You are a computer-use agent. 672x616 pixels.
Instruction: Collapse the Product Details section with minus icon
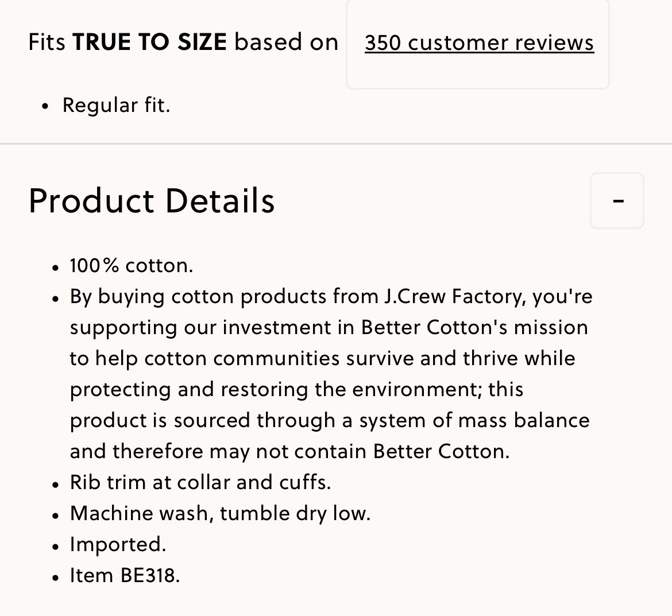[x=617, y=200]
